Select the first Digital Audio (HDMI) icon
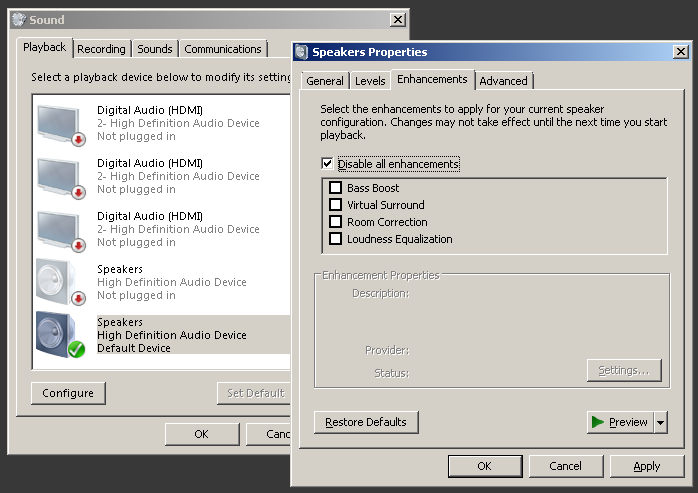Screen dimensions: 698x493 point(59,122)
